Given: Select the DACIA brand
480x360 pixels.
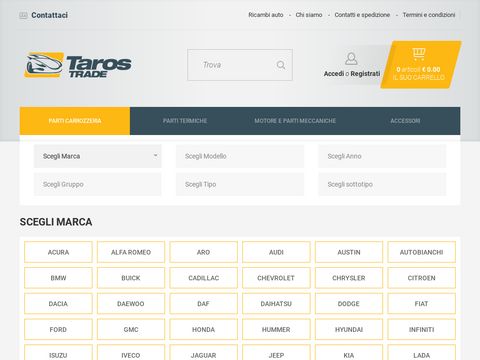Looking at the screenshot, I should coord(58,304).
